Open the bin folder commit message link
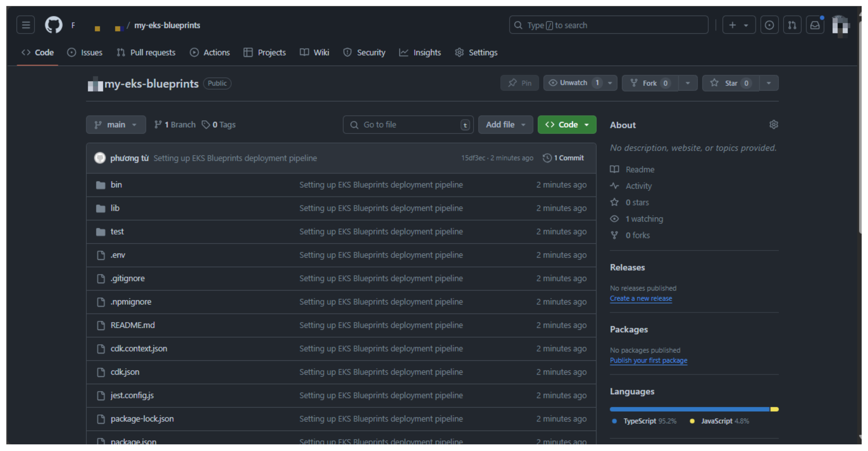This screenshot has width=868, height=451. (x=381, y=185)
